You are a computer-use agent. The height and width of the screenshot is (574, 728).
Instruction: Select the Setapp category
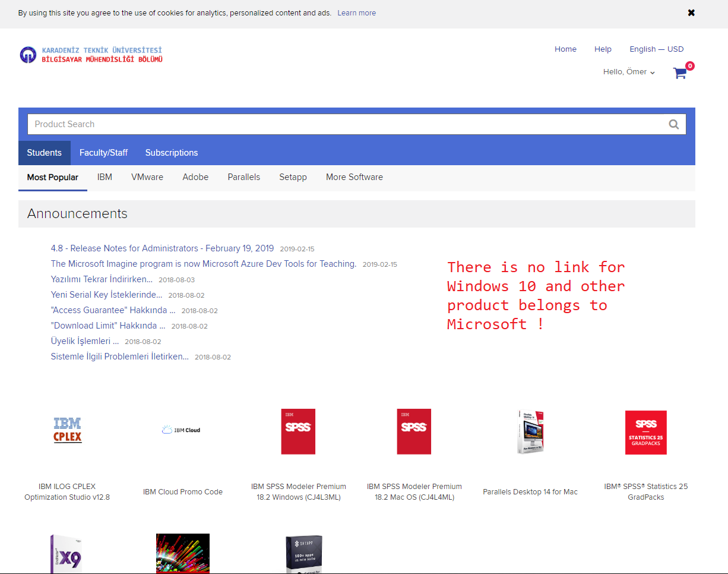293,177
